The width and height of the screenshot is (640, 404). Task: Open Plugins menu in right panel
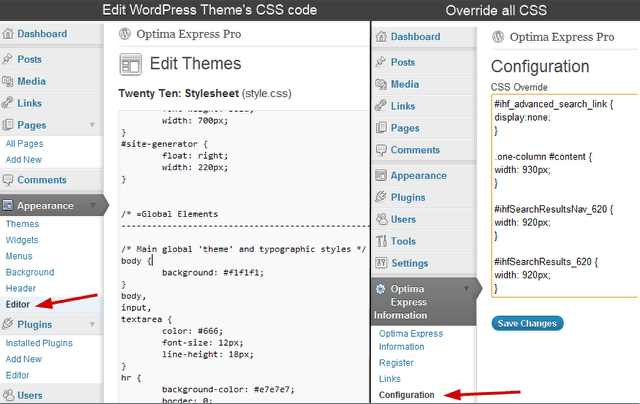pos(408,198)
